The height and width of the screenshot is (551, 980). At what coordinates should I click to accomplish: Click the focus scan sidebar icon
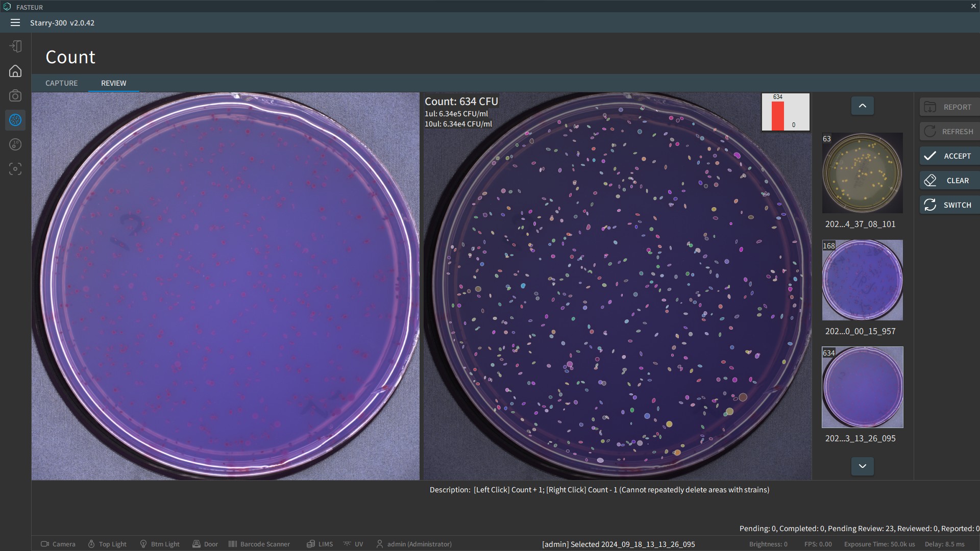click(15, 169)
